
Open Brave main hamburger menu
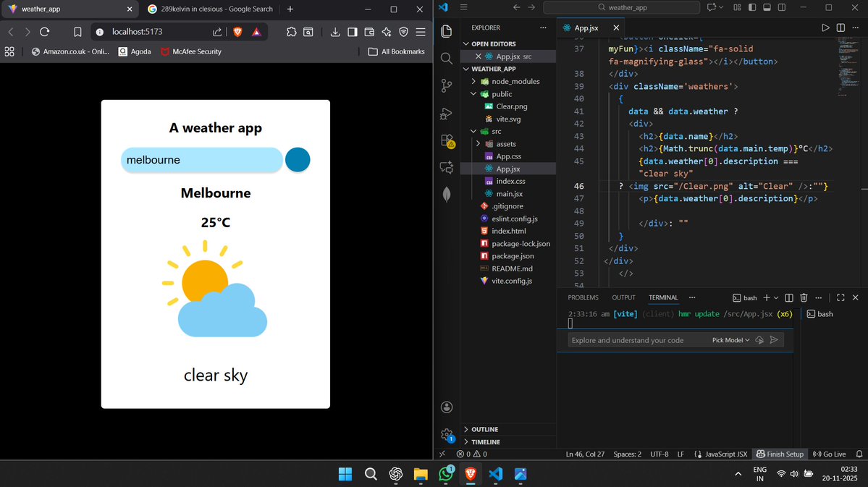[x=421, y=32]
